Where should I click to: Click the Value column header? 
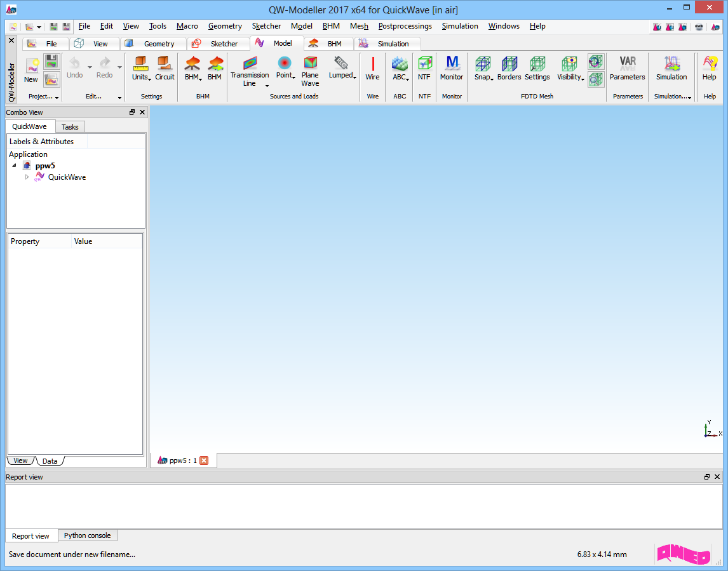107,241
